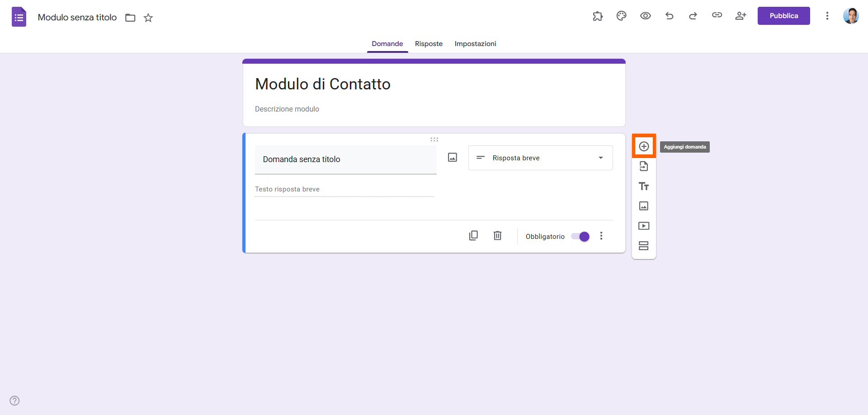
Task: Add a new section to the form
Action: click(644, 246)
